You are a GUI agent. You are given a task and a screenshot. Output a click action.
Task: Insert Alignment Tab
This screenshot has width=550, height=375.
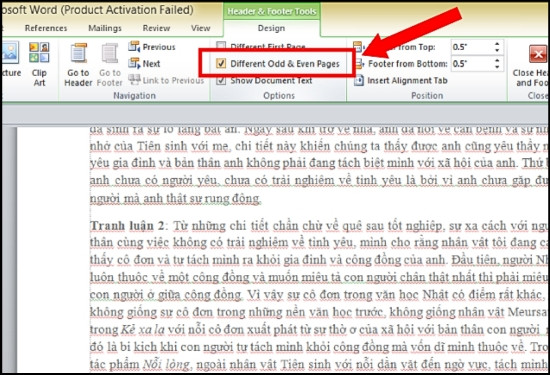(x=400, y=80)
